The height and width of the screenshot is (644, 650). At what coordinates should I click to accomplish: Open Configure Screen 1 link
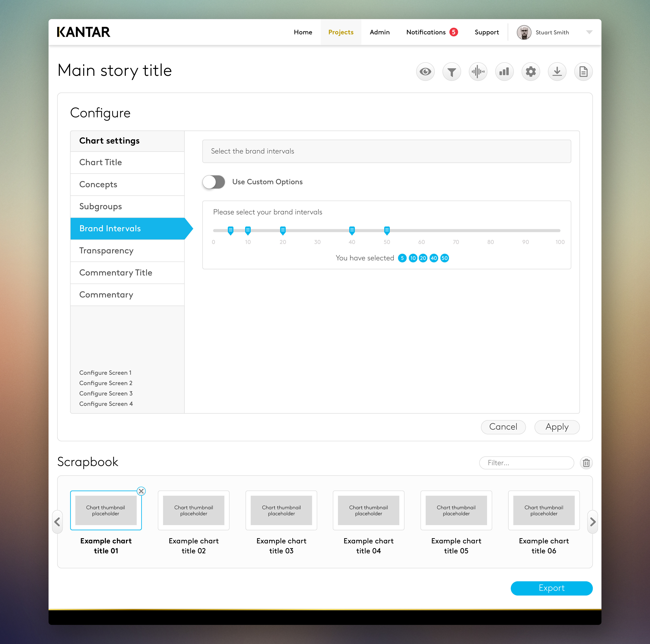(105, 373)
